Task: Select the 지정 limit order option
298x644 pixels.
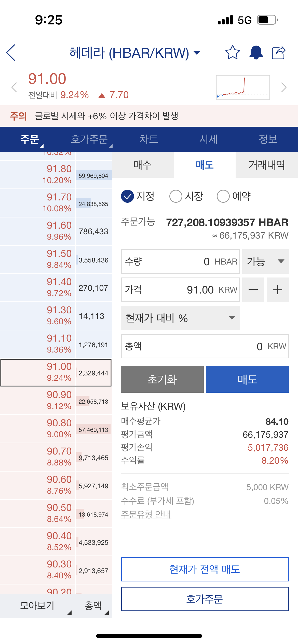Action: pos(138,196)
